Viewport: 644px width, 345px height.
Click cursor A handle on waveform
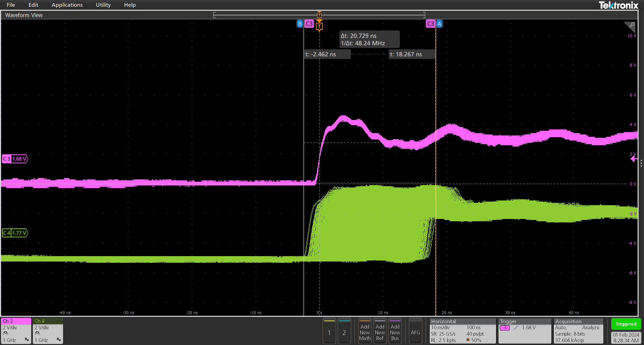[x=439, y=24]
